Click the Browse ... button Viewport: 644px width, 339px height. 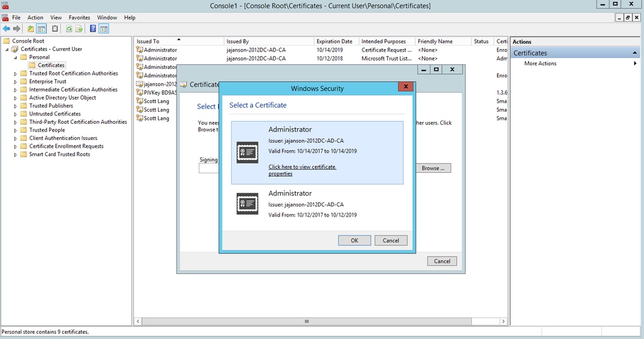tap(433, 168)
